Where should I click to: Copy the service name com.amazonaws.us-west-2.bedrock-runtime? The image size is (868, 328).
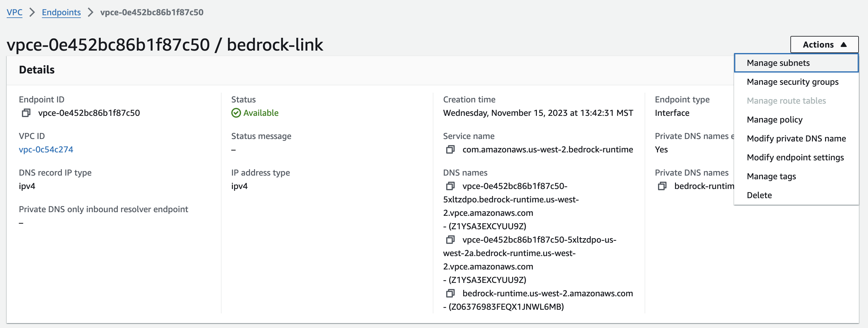450,149
